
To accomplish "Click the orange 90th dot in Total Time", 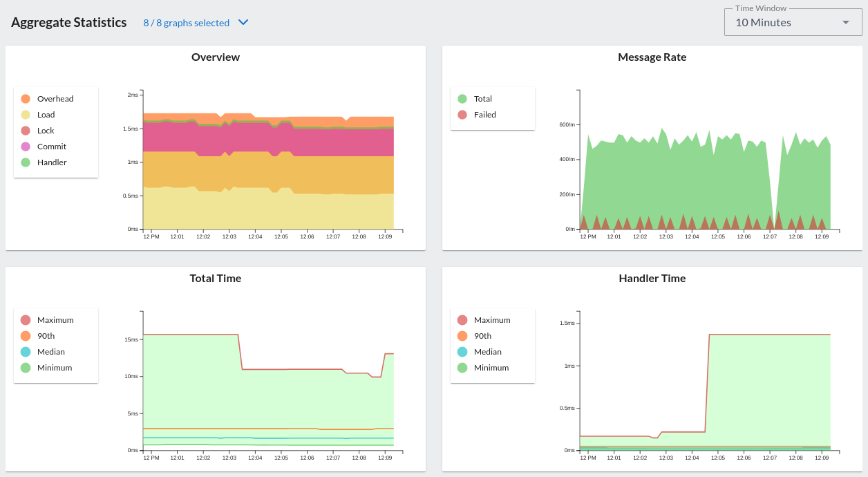I will [26, 335].
